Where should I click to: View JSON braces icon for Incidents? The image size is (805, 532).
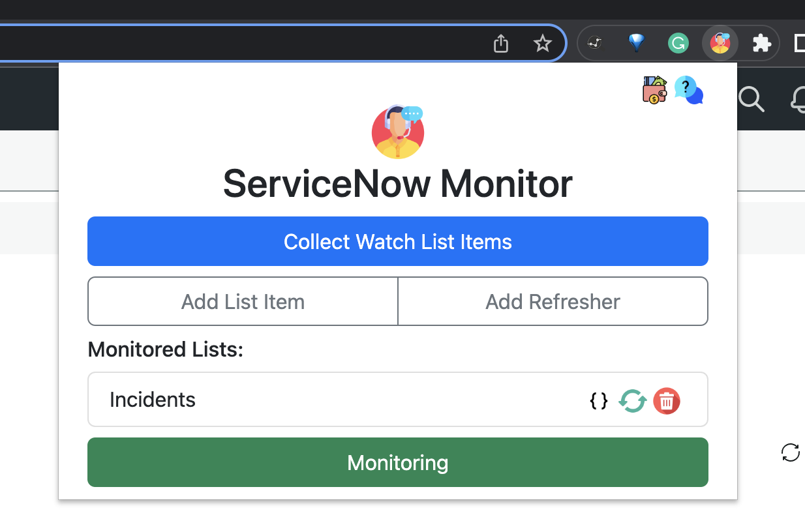pyautogui.click(x=599, y=400)
